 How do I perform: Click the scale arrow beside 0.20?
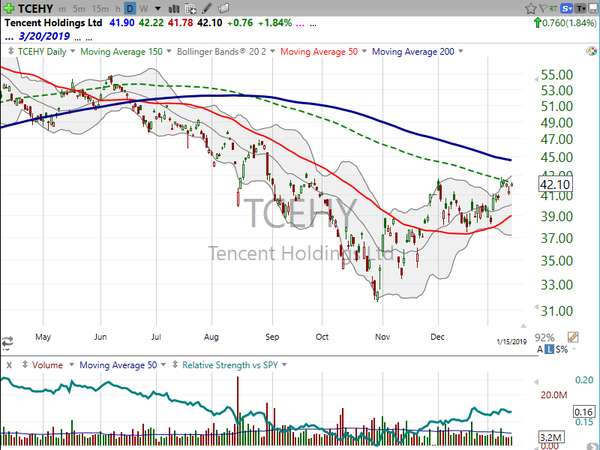point(536,382)
